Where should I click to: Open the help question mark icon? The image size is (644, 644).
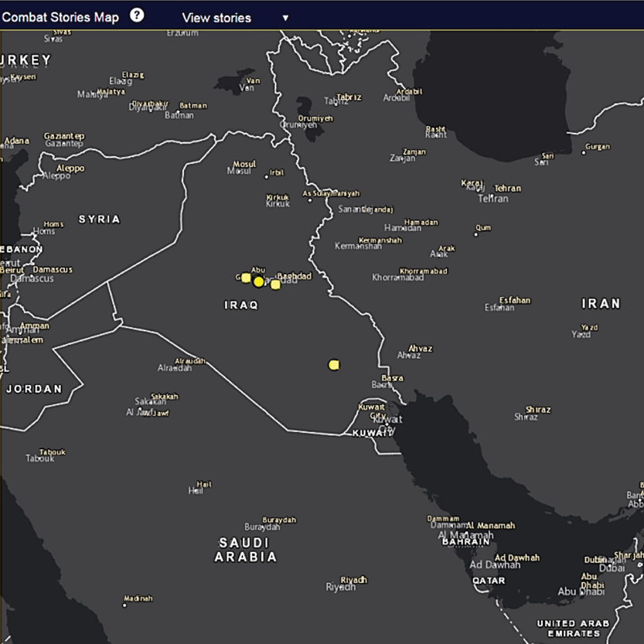pyautogui.click(x=137, y=15)
